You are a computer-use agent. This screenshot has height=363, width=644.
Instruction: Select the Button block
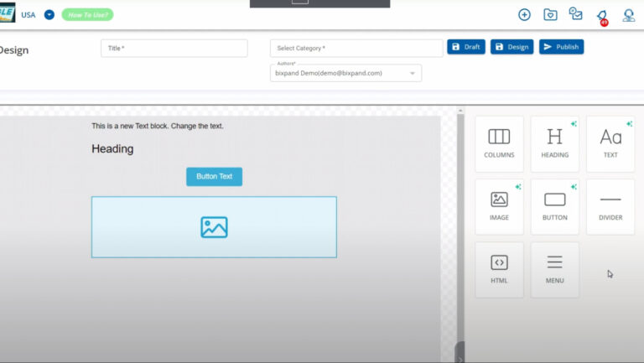point(555,206)
